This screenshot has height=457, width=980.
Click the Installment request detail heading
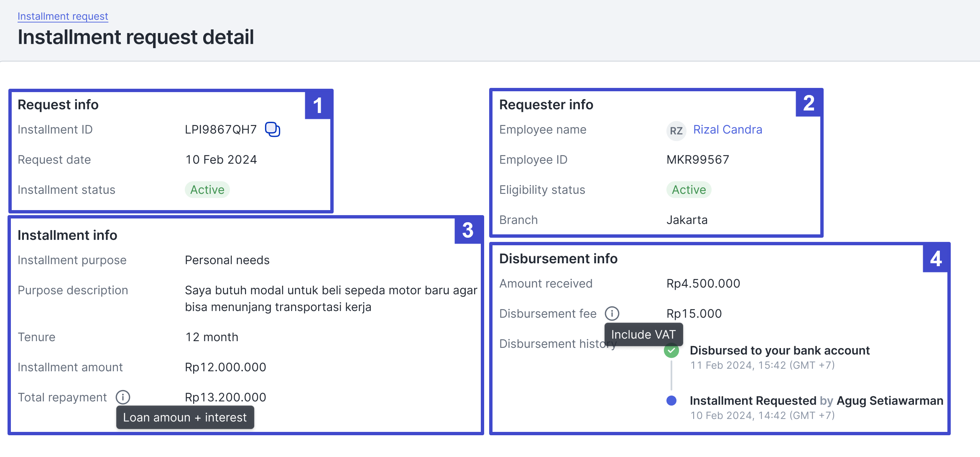136,37
